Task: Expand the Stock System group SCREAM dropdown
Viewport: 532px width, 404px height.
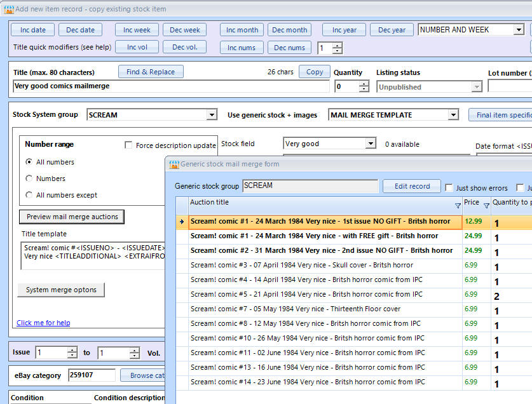Action: pyautogui.click(x=212, y=114)
